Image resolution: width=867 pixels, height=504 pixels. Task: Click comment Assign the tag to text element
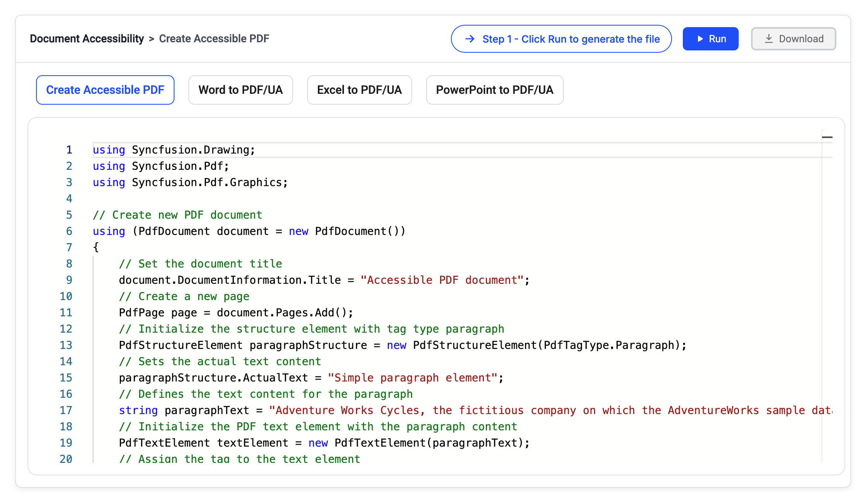point(240,459)
